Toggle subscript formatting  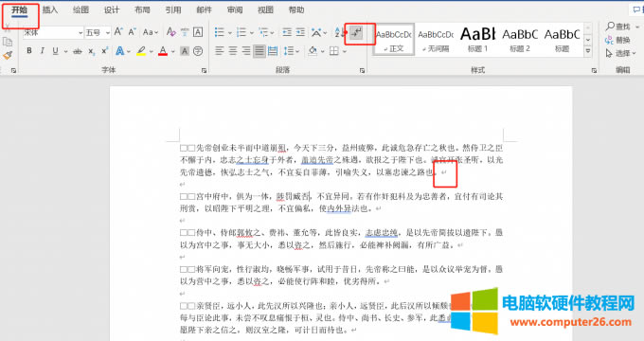[92, 51]
